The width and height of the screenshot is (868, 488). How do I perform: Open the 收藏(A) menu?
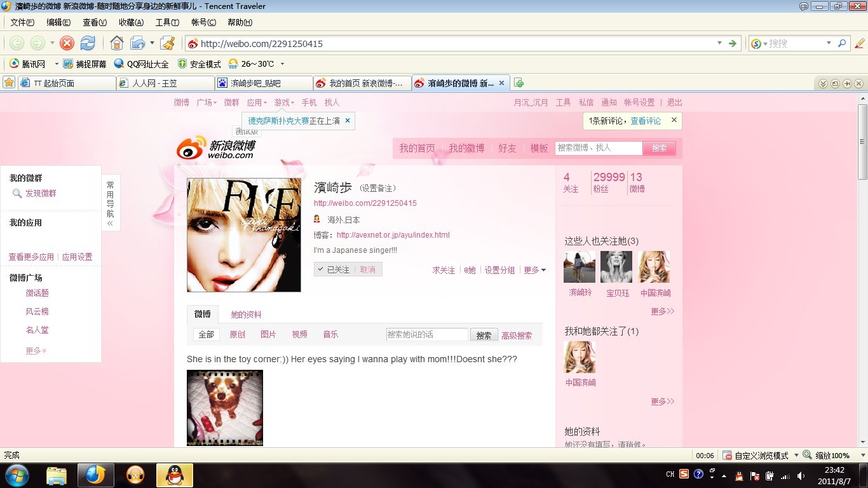(x=131, y=22)
